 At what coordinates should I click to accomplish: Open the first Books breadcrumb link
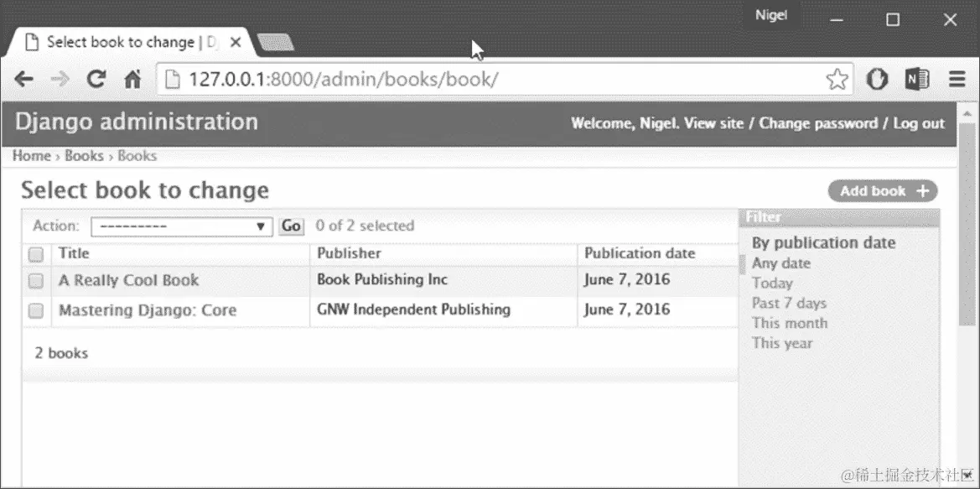coord(84,156)
